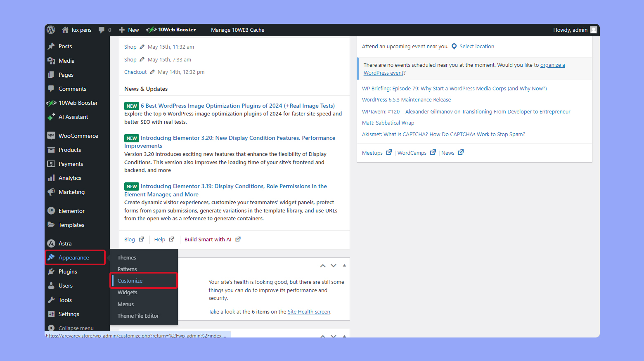
Task: Open WooCommerce from the sidebar
Action: 78,135
